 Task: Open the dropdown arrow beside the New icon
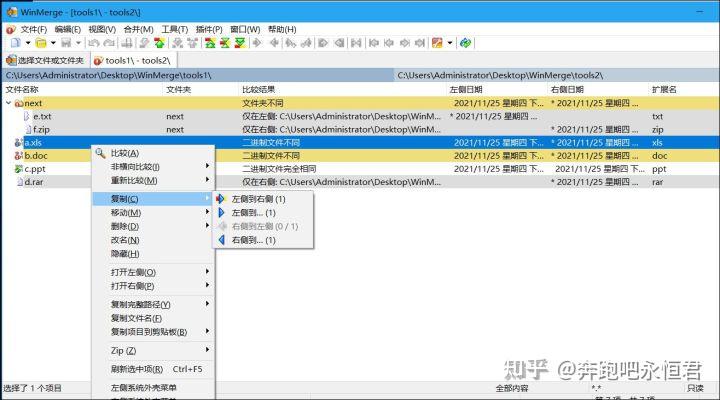(28, 43)
